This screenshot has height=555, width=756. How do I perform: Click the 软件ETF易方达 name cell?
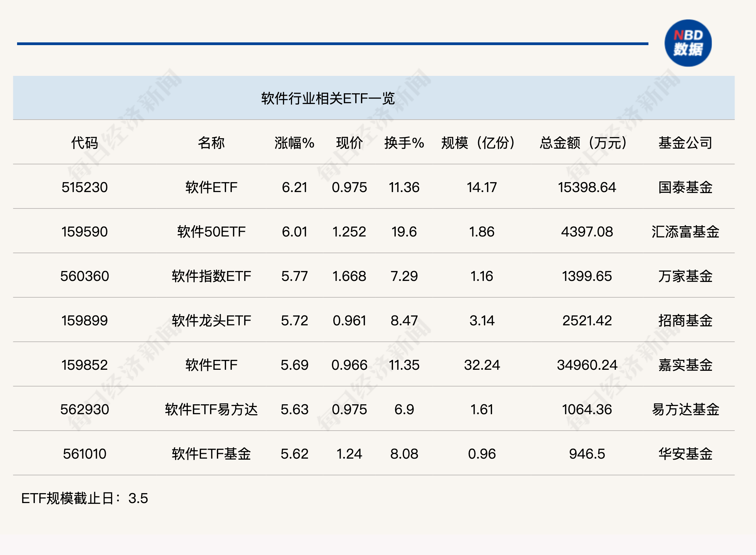click(211, 409)
